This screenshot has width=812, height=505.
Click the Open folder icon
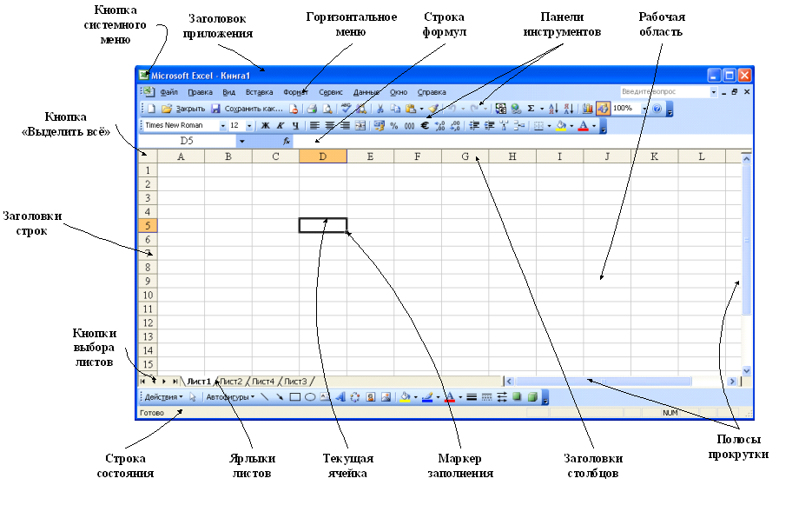click(x=166, y=109)
